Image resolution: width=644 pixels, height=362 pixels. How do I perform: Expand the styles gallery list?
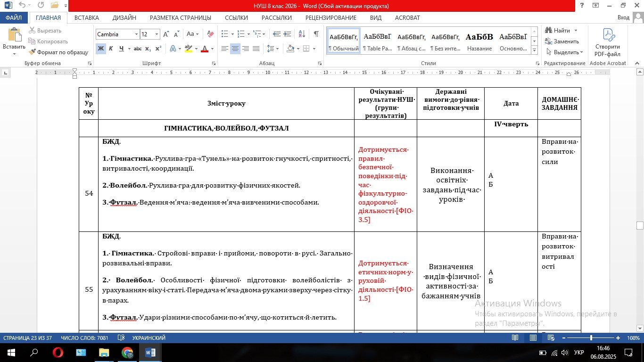(534, 49)
